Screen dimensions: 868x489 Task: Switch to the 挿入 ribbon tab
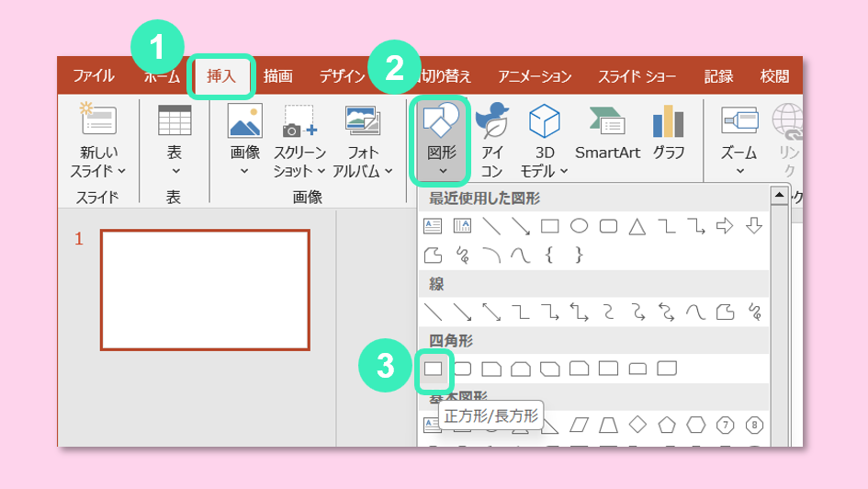coord(221,76)
